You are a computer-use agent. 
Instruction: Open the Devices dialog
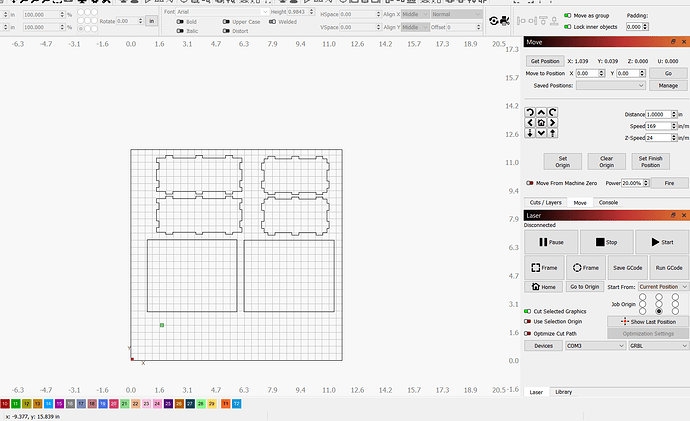point(543,346)
